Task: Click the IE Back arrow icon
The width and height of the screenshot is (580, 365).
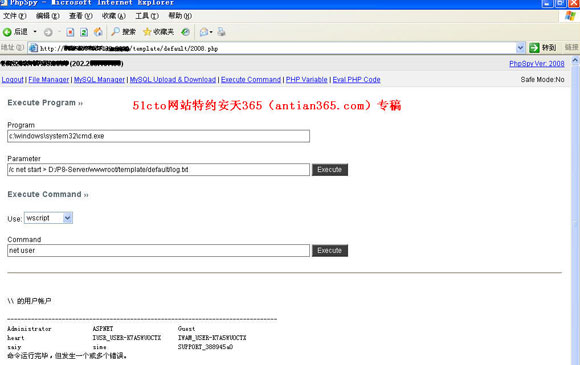Action: point(7,32)
